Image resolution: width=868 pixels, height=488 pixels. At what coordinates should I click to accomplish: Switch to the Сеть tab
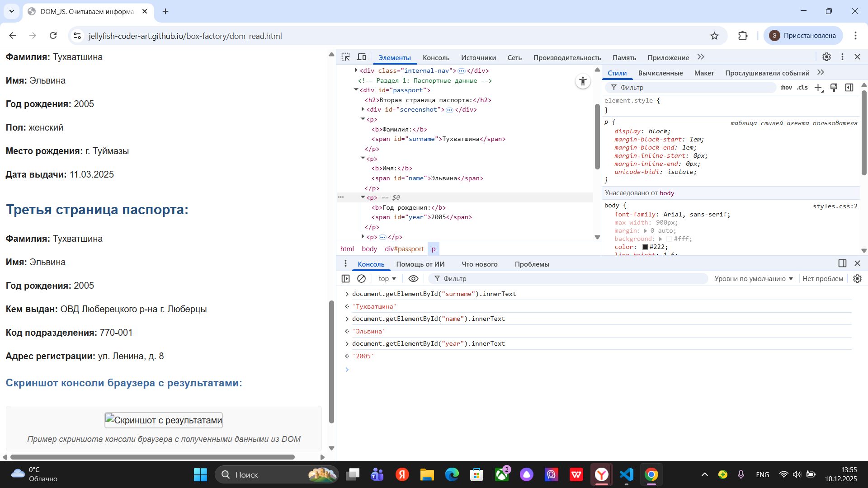point(514,57)
